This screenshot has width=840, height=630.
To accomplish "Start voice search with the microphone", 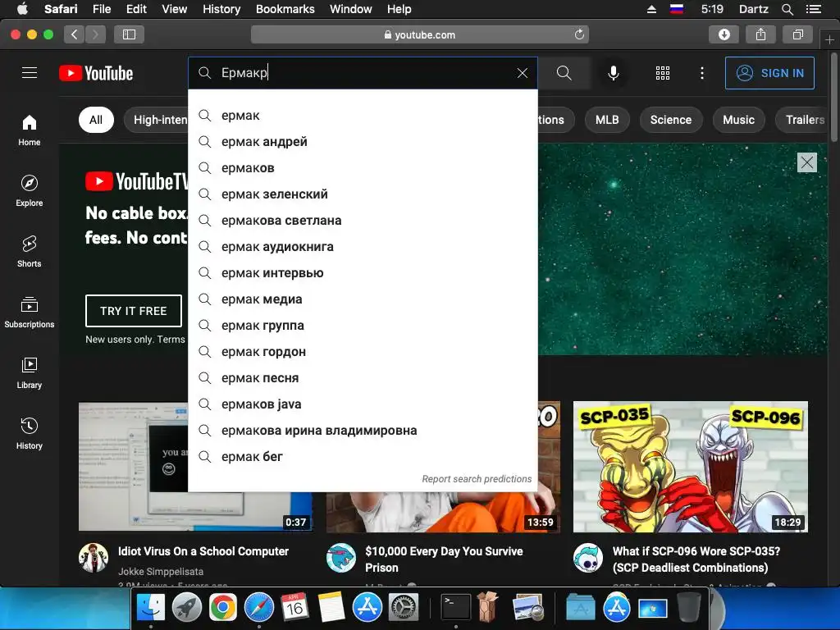I will pyautogui.click(x=614, y=73).
